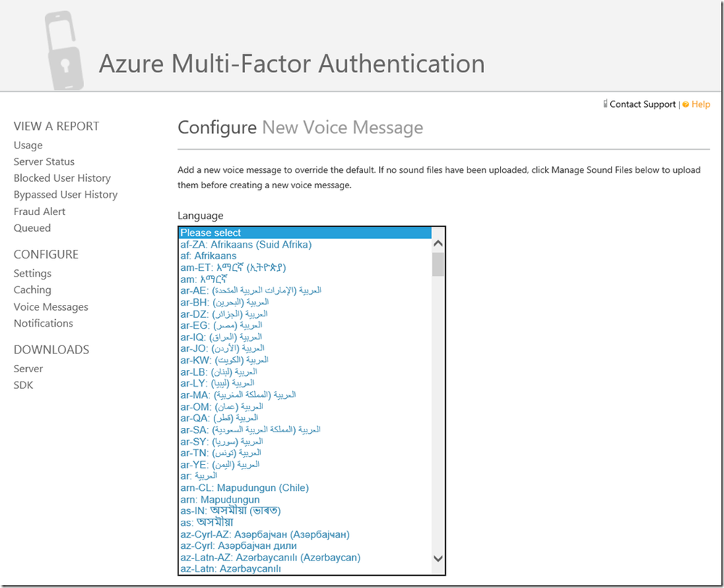Click the Contact Support phone icon

click(606, 104)
